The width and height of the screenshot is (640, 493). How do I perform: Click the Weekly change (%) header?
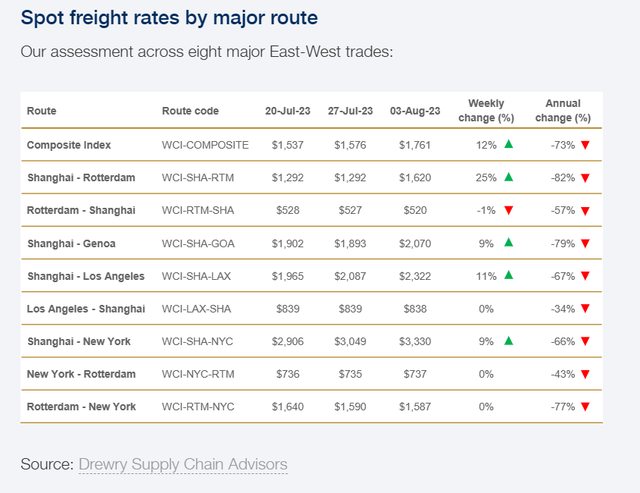click(x=486, y=111)
